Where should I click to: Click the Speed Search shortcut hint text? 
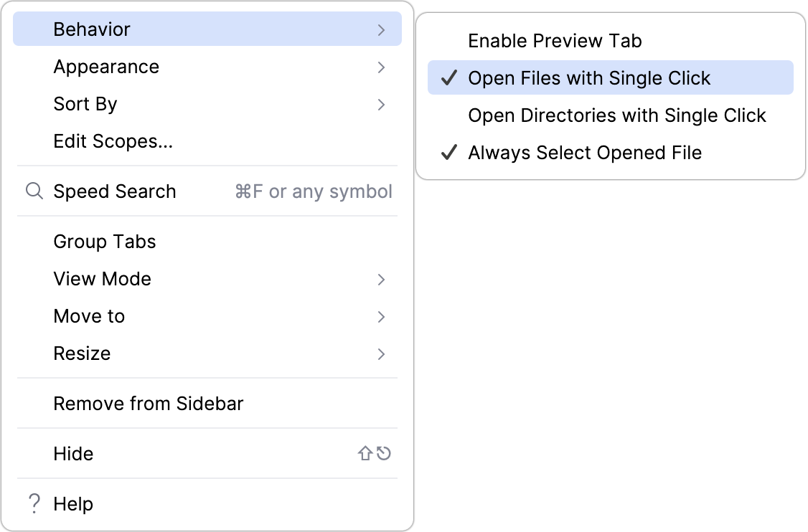[313, 191]
